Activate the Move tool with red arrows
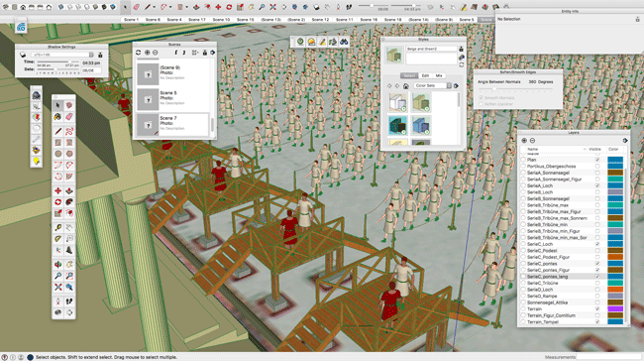644x361 pixels. 57,190
